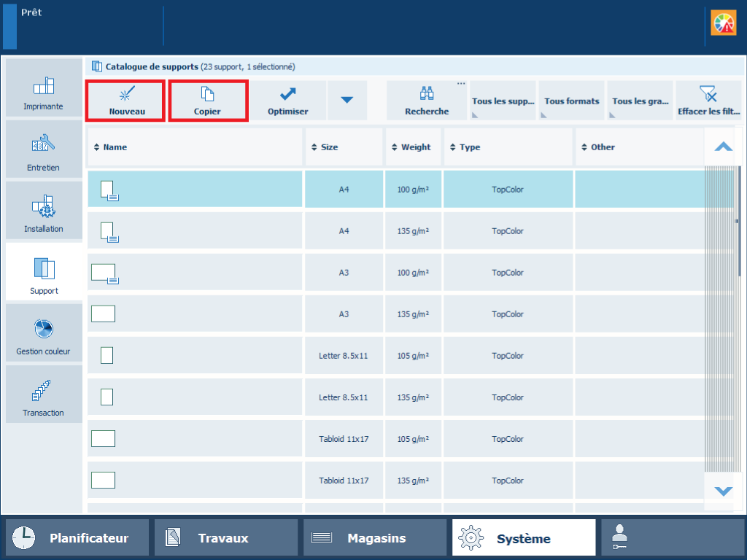
Task: Expand the dropdown arrow next to Optimiser
Action: (347, 101)
